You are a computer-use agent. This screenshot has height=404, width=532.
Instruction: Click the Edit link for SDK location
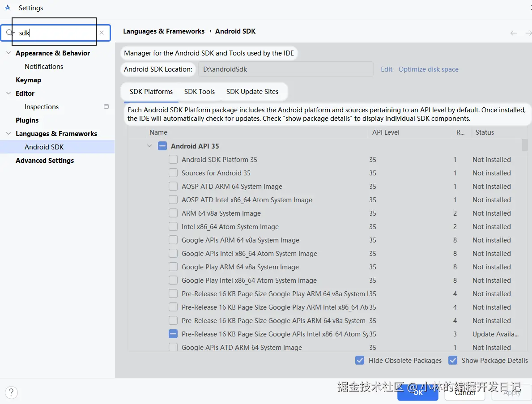pos(387,69)
